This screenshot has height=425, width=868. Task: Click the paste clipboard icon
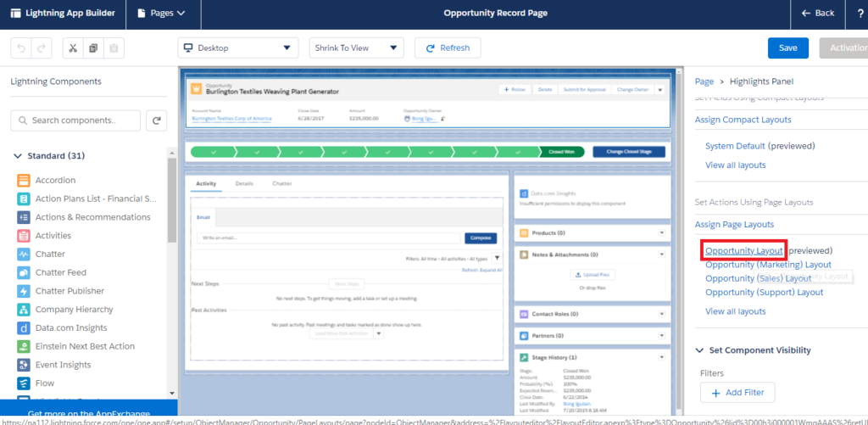click(x=114, y=48)
